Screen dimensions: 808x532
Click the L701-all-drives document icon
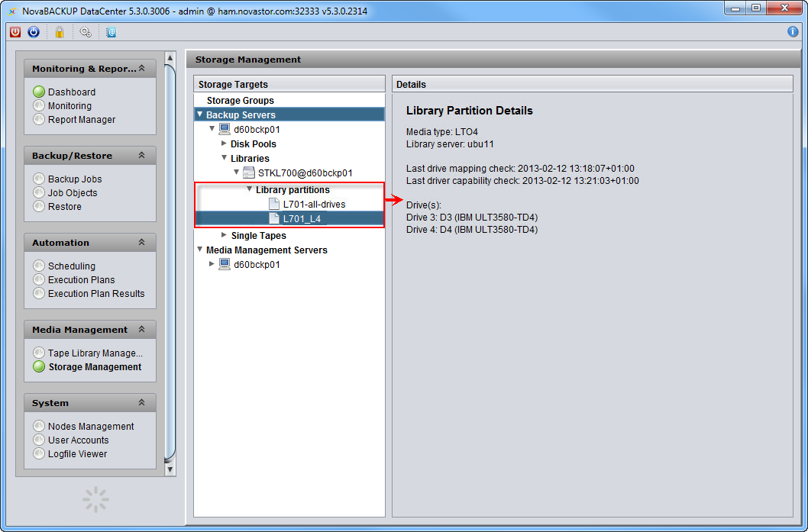(274, 204)
